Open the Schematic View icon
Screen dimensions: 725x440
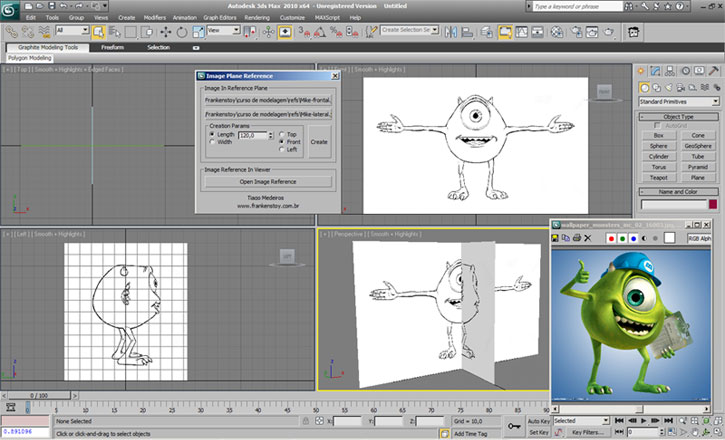pyautogui.click(x=537, y=32)
